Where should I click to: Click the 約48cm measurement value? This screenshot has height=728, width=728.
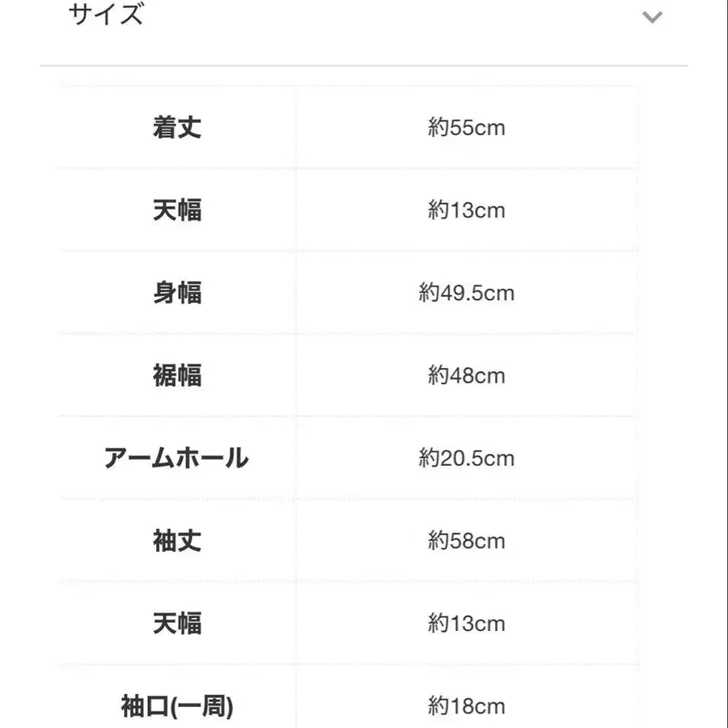(x=468, y=375)
